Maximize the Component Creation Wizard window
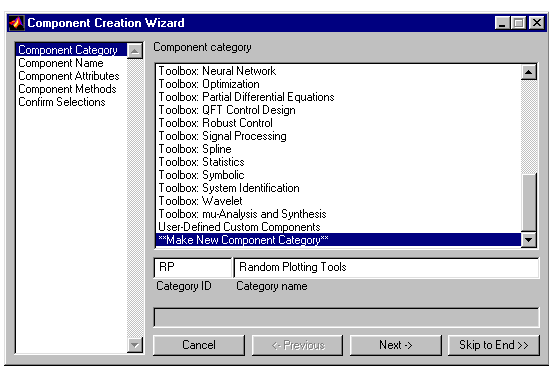Image resolution: width=549 pixels, height=375 pixels. point(519,23)
